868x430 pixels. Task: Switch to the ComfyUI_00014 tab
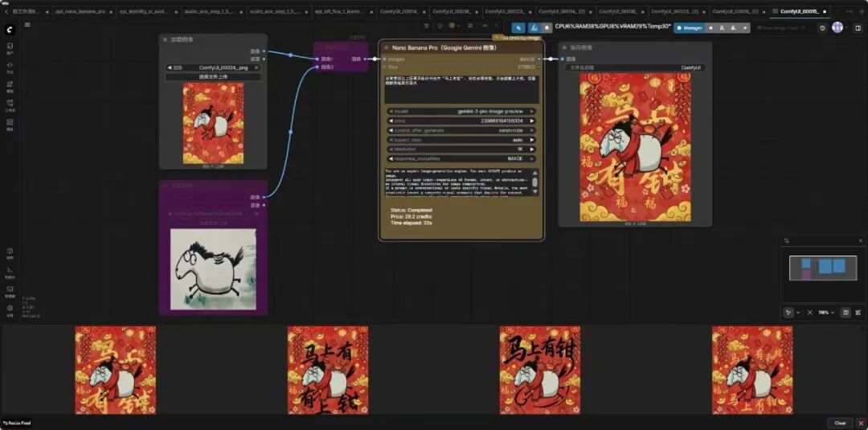click(399, 12)
